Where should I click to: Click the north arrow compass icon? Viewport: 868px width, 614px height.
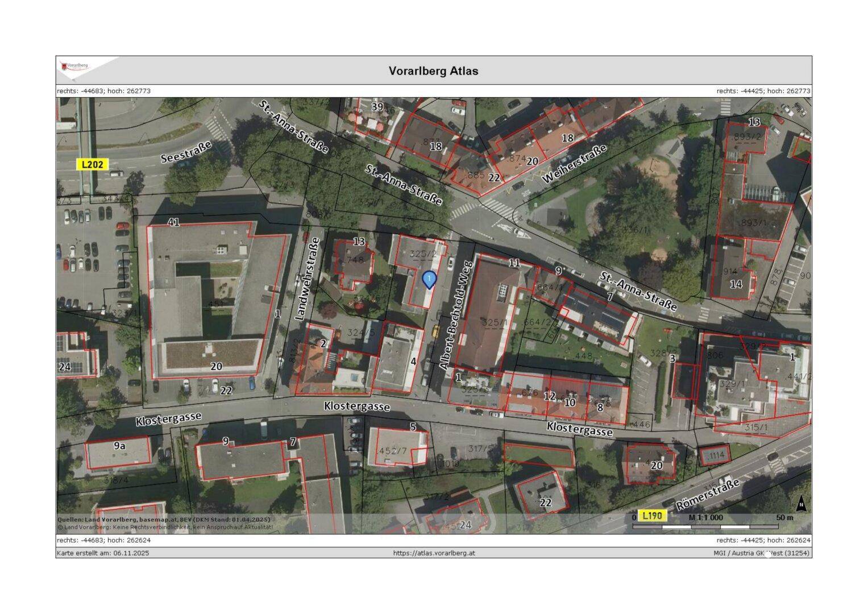point(801,504)
